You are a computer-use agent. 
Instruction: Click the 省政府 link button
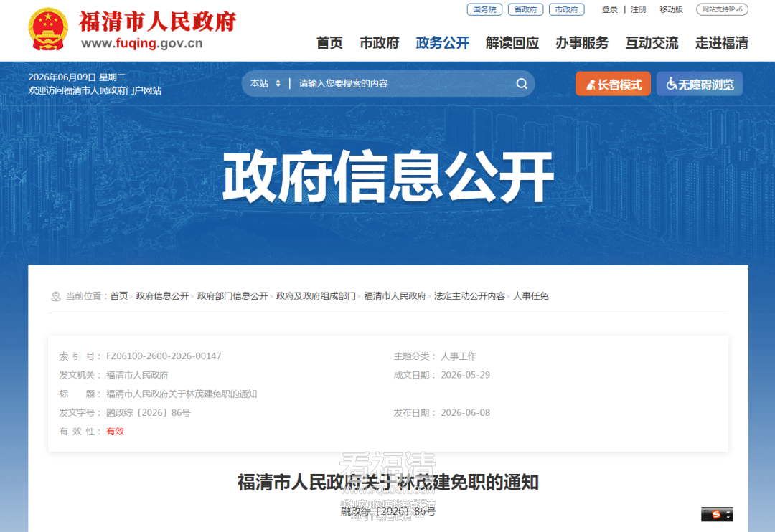(525, 9)
